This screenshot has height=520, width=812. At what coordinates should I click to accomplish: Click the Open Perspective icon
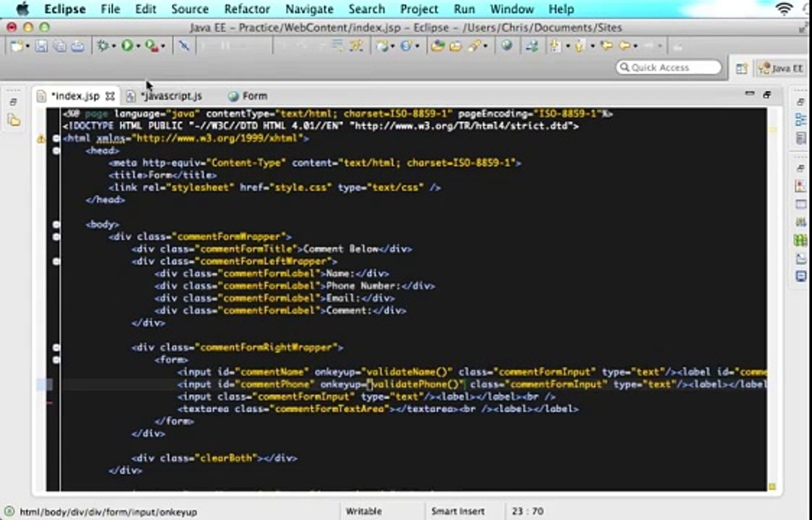pos(742,68)
